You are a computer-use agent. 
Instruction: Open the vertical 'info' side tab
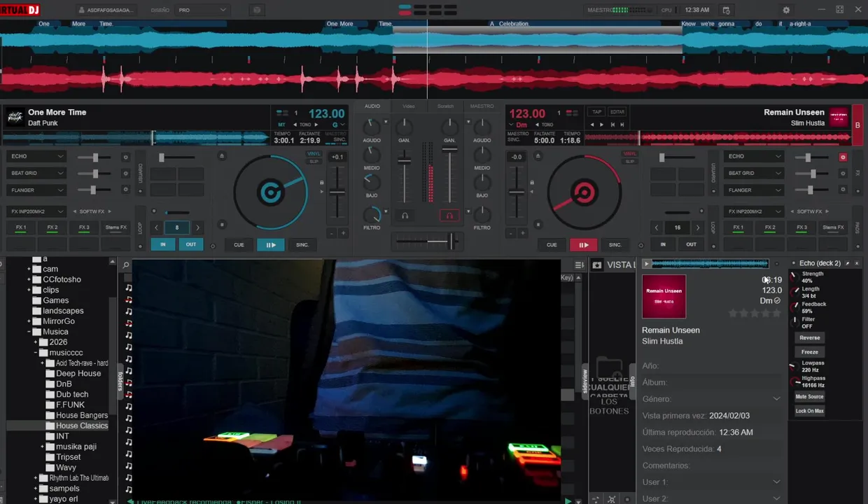633,381
